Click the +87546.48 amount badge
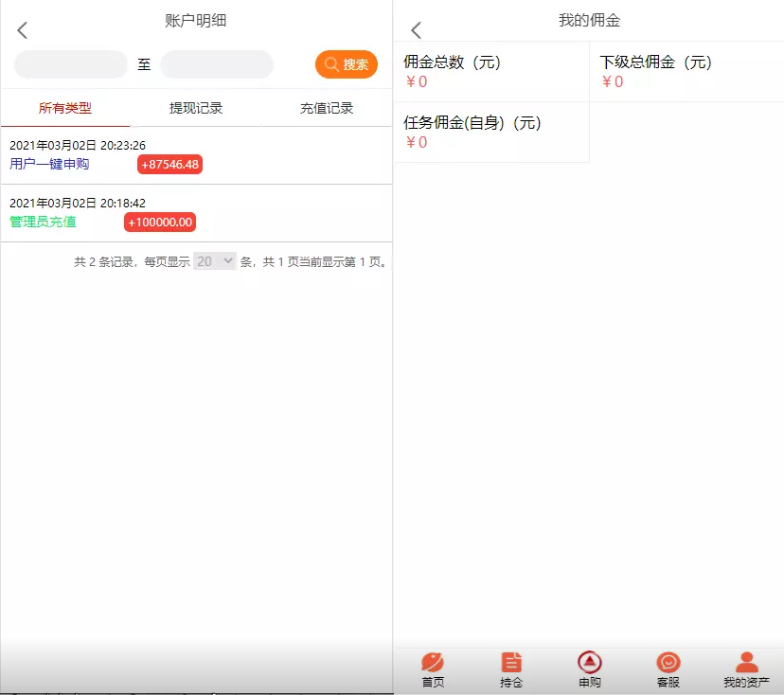This screenshot has width=784, height=695. coord(170,165)
